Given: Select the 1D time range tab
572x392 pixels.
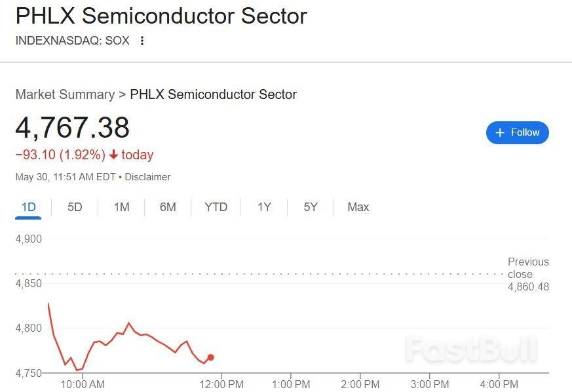Looking at the screenshot, I should [x=28, y=207].
